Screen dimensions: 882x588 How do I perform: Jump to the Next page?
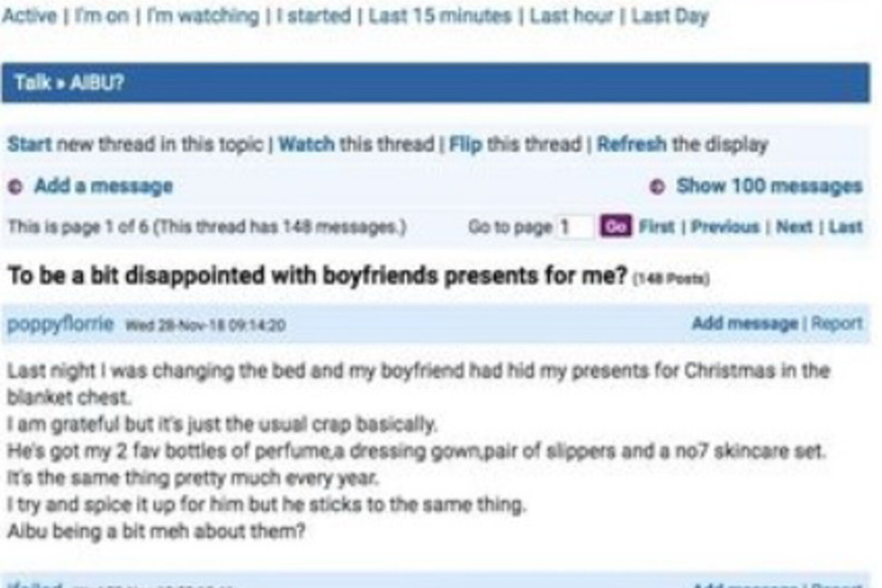[794, 227]
